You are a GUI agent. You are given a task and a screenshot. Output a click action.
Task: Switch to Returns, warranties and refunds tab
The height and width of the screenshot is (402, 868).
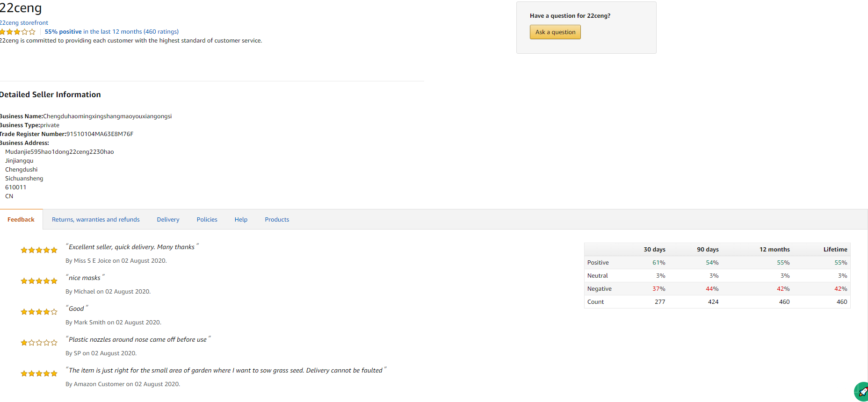point(96,220)
